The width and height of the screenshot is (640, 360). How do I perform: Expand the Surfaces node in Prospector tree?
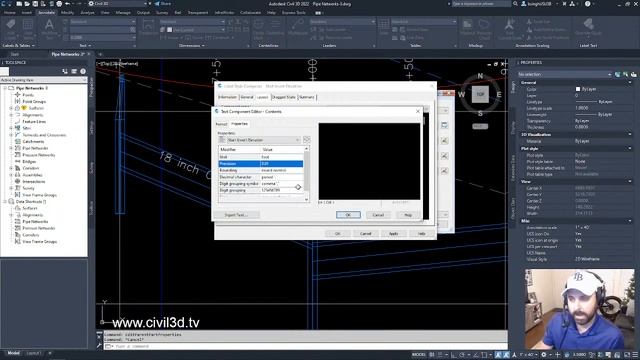[x=11, y=108]
